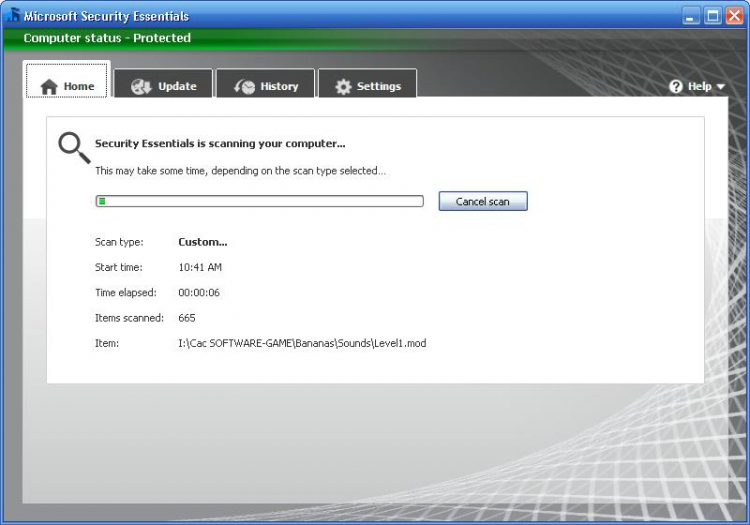The width and height of the screenshot is (750, 525).
Task: Click the 'Time elapsed:' label
Action: tap(126, 293)
